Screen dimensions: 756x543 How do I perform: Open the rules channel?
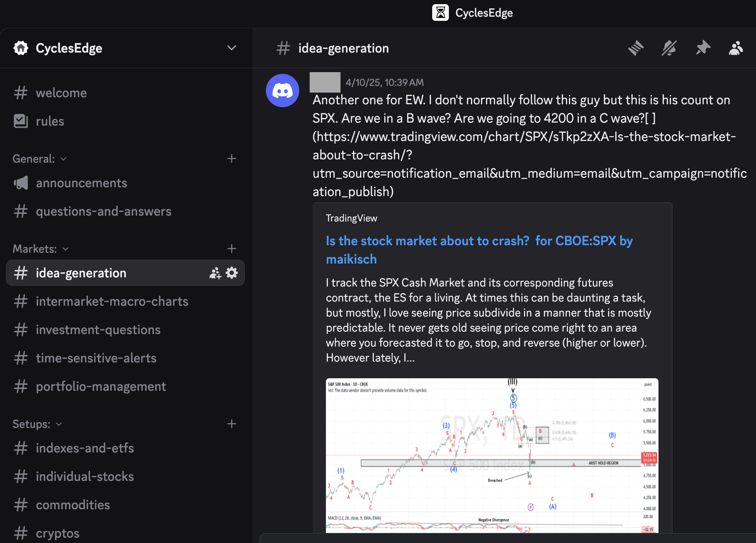point(125,121)
